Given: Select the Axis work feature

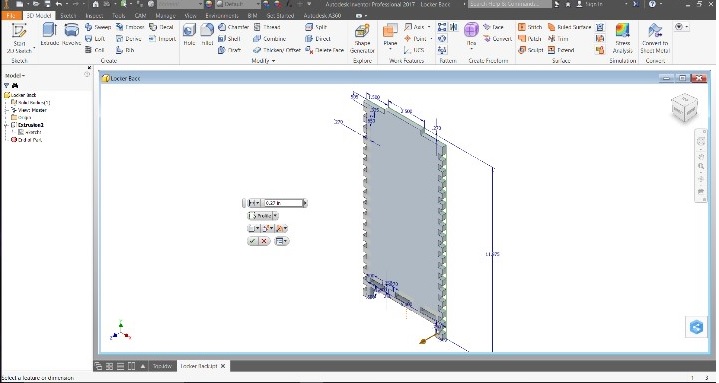Looking at the screenshot, I should [415, 27].
